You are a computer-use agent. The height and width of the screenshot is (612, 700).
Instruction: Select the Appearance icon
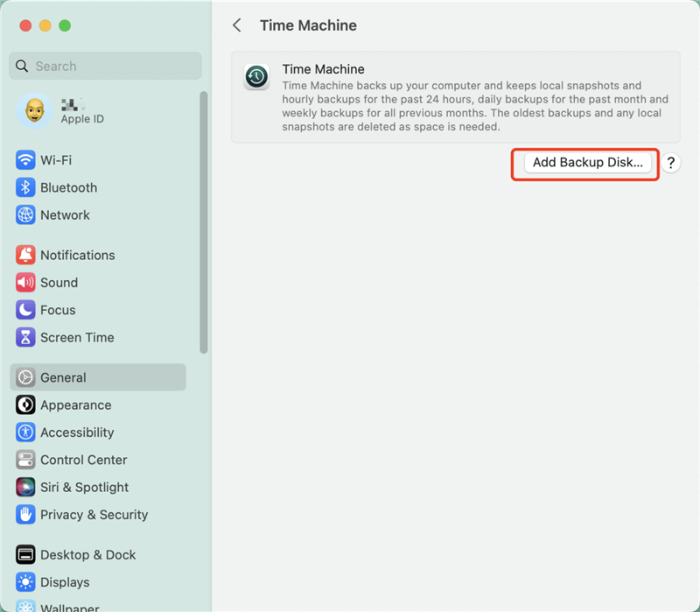coord(24,404)
